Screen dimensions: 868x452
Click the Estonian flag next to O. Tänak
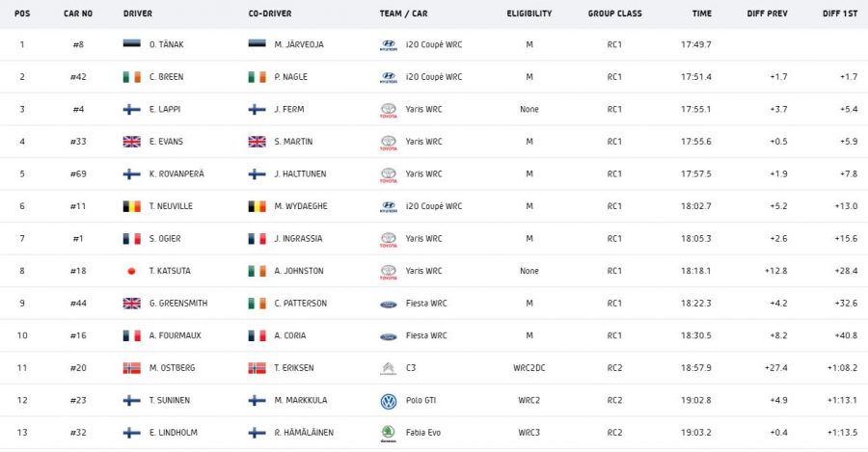132,44
